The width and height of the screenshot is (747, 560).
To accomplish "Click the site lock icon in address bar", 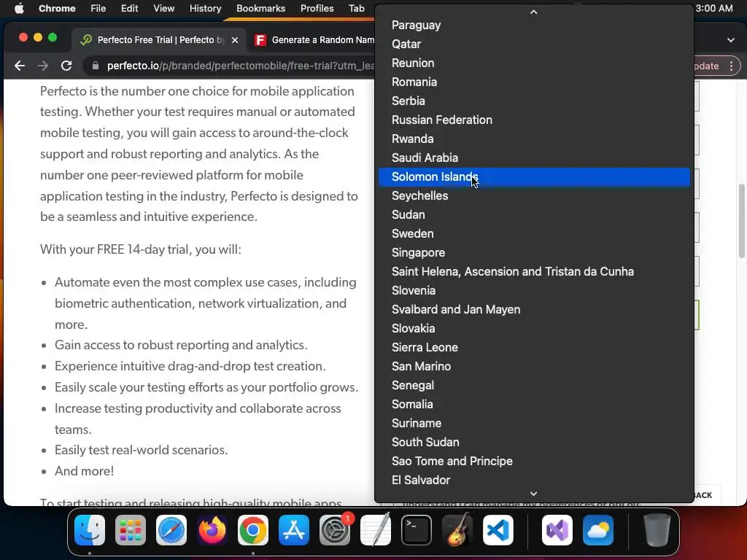I will (x=96, y=66).
